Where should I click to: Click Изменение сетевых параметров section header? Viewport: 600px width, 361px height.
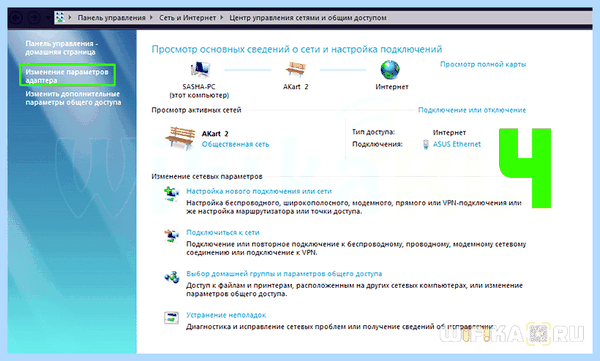pos(207,176)
